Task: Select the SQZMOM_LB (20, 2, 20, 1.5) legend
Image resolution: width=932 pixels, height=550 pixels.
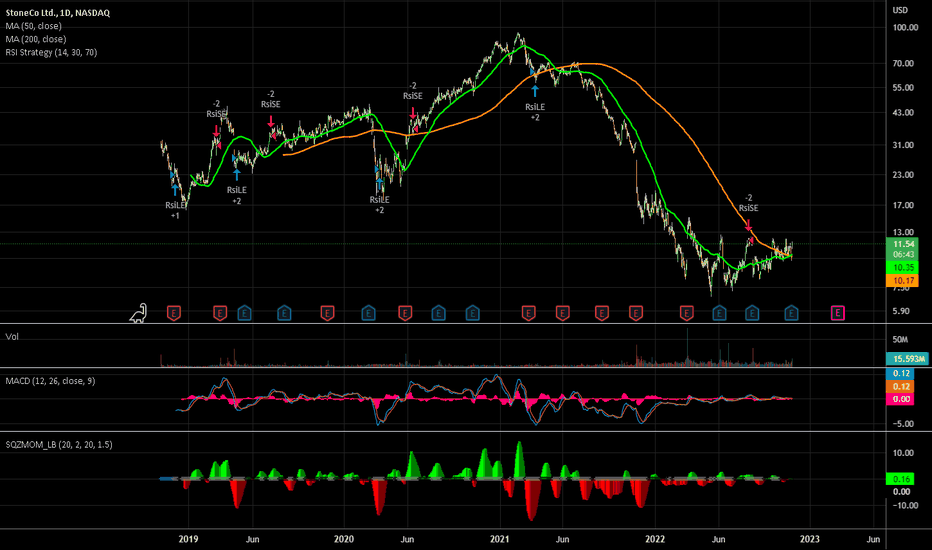Action: (x=59, y=444)
